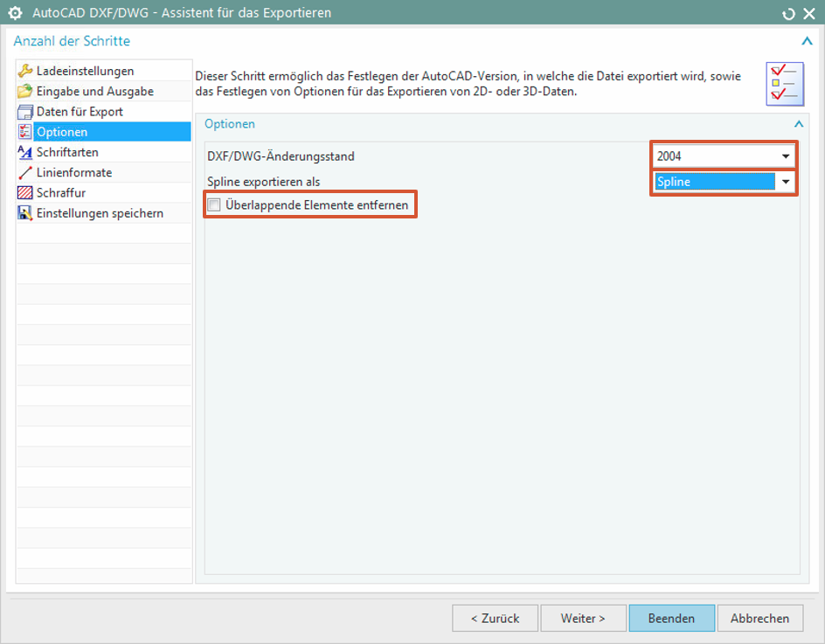Screen dimensions: 825x644
Task: Click the Eingabe und Ausgabe folder icon
Action: pos(25,91)
